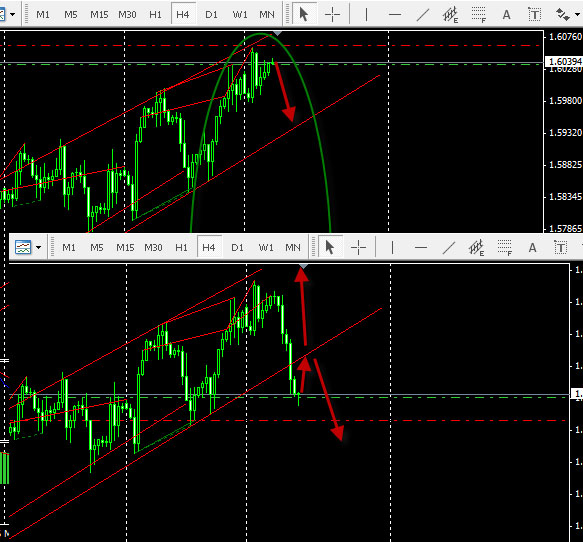The width and height of the screenshot is (583, 542).
Task: Select M5 timeframe in lower chart toolbar
Action: 97,247
